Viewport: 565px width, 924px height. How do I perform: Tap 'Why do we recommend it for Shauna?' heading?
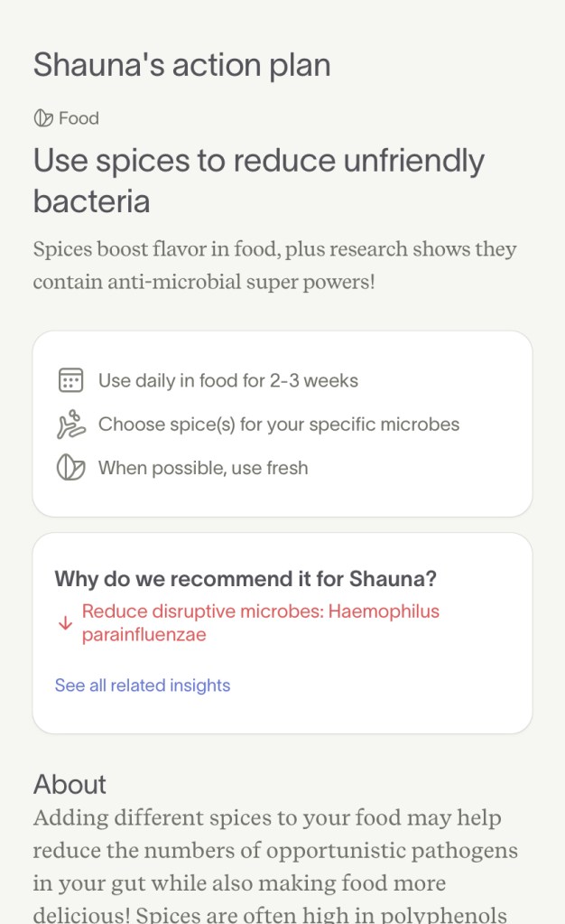tap(245, 579)
